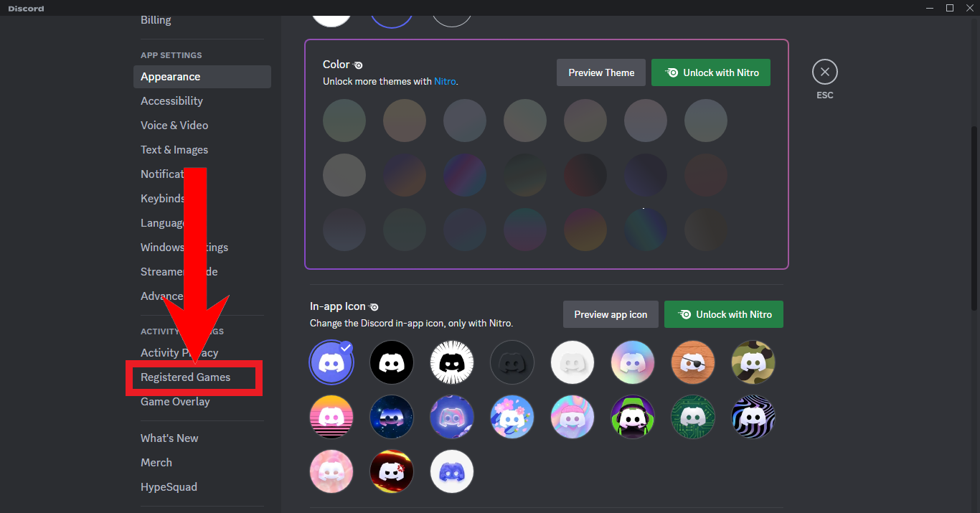980x513 pixels.
Task: Follow the blue Nitro link
Action: point(445,82)
